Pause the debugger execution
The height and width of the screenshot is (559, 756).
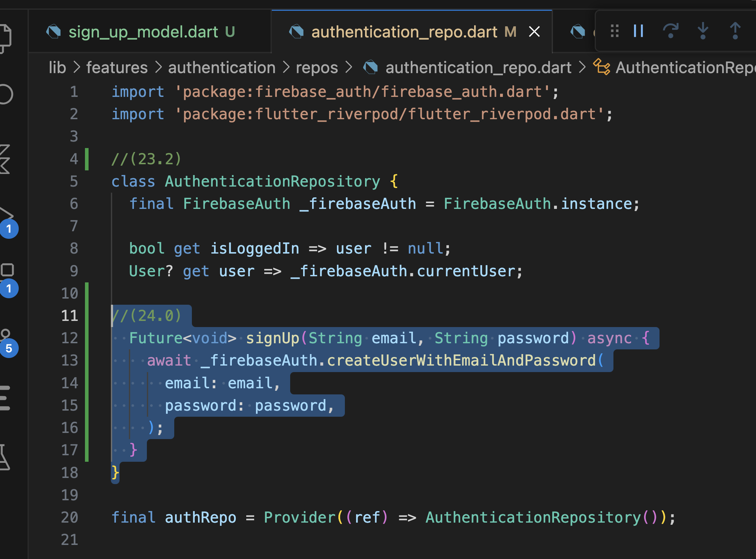[x=638, y=31]
